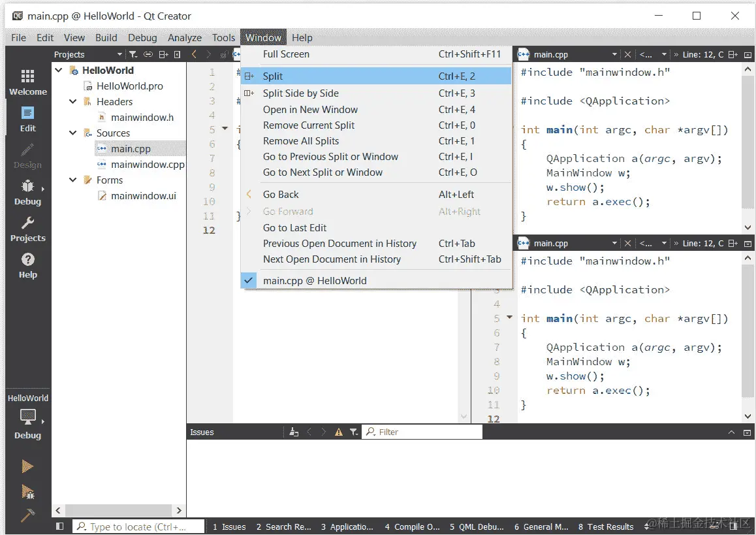Collapse the Forms folder

tap(73, 180)
